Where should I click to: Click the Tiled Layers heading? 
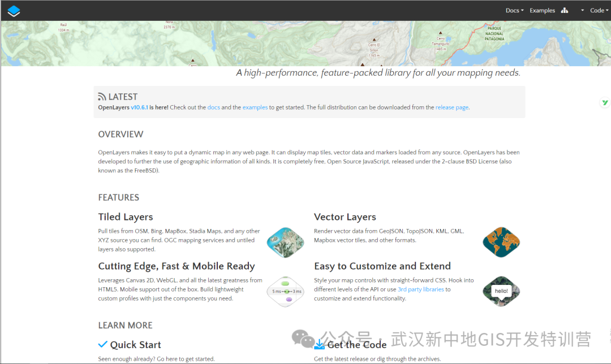tap(126, 217)
